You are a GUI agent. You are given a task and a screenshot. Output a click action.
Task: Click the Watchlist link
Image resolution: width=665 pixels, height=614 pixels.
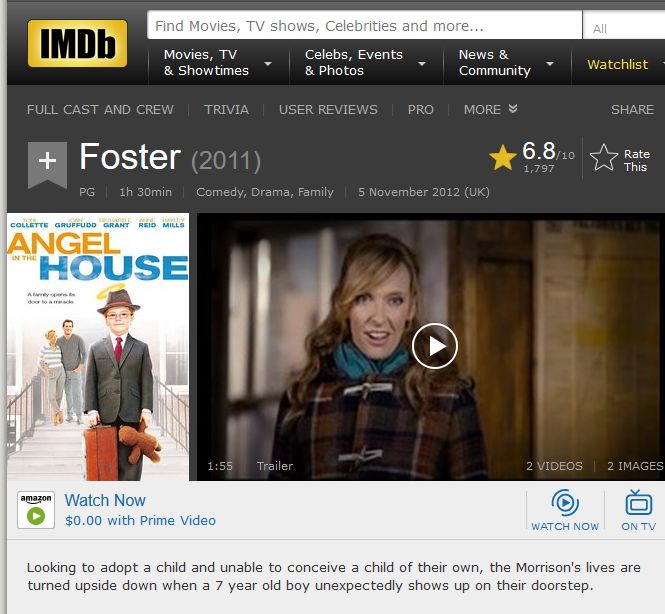[x=618, y=64]
